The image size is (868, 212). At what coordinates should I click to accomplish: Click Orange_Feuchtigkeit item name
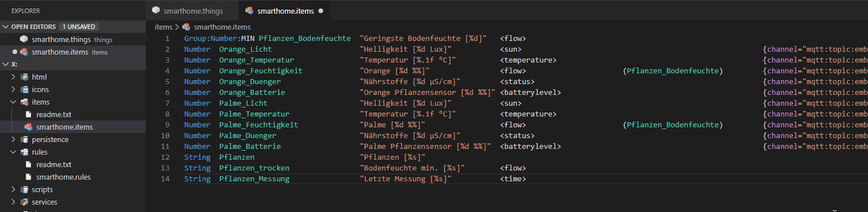coord(261,71)
